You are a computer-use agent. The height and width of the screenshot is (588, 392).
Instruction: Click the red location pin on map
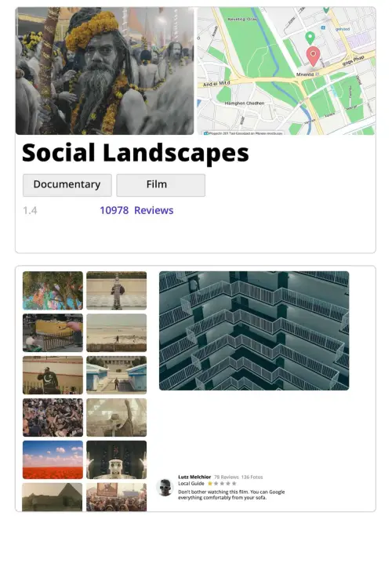(x=314, y=57)
